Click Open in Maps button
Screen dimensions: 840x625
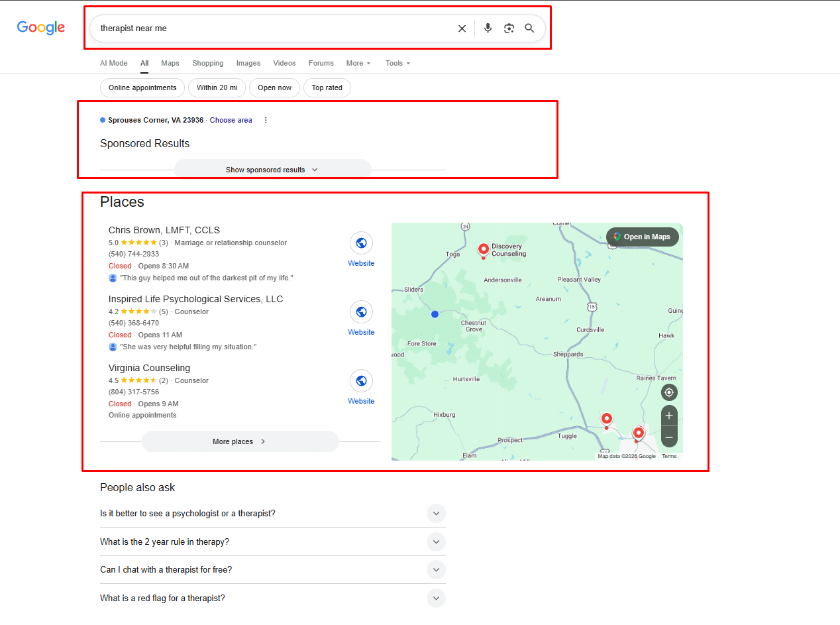643,237
